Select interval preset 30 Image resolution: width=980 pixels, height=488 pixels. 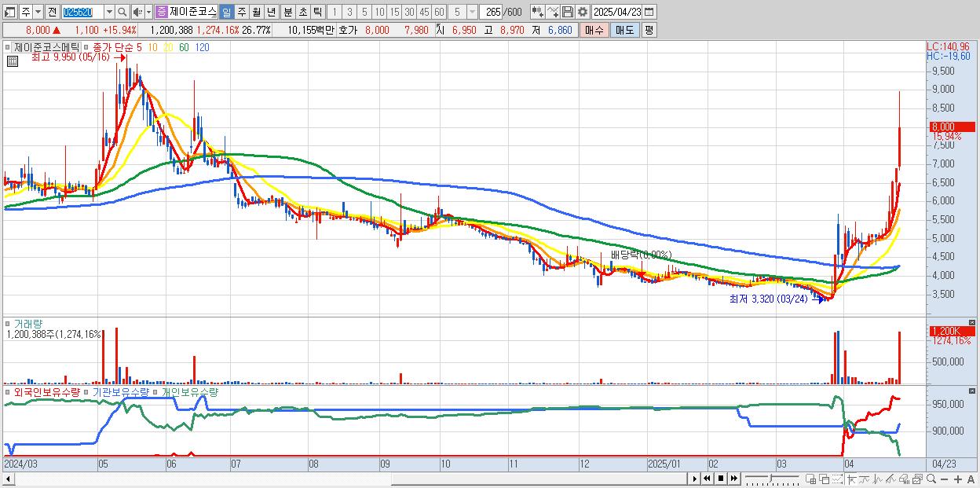pyautogui.click(x=409, y=12)
